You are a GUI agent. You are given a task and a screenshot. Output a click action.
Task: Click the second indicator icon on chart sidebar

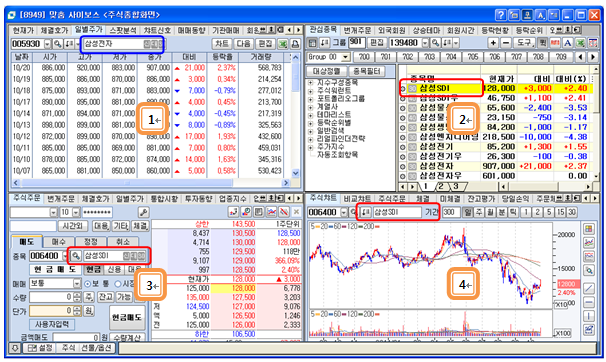coord(589,243)
